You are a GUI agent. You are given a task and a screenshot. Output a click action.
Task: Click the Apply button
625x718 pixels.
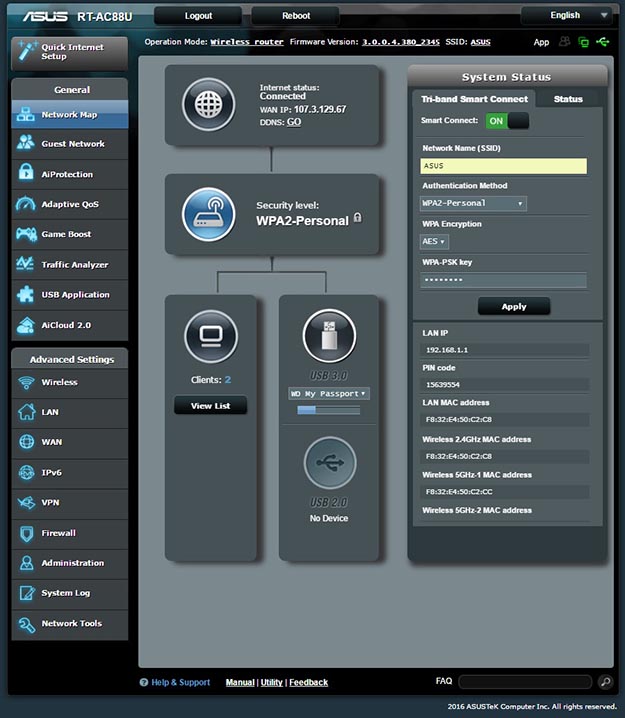point(513,306)
